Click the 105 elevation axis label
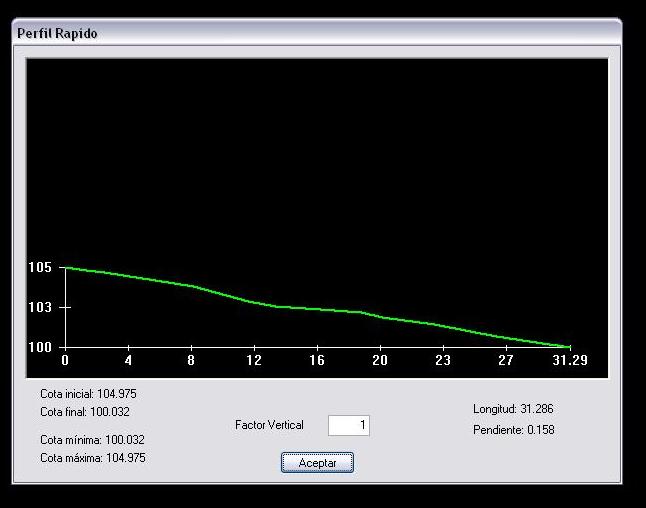 [x=40, y=267]
